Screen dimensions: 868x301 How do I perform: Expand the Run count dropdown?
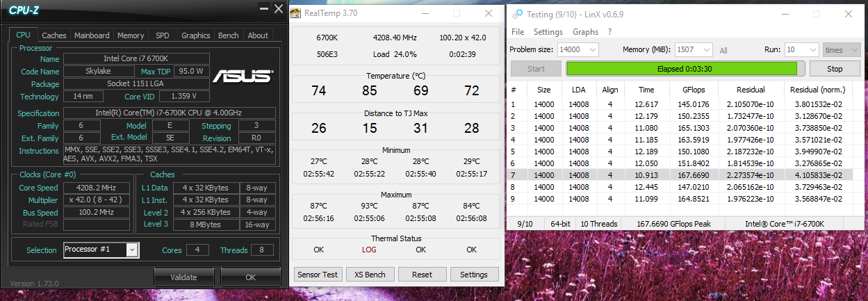point(812,50)
